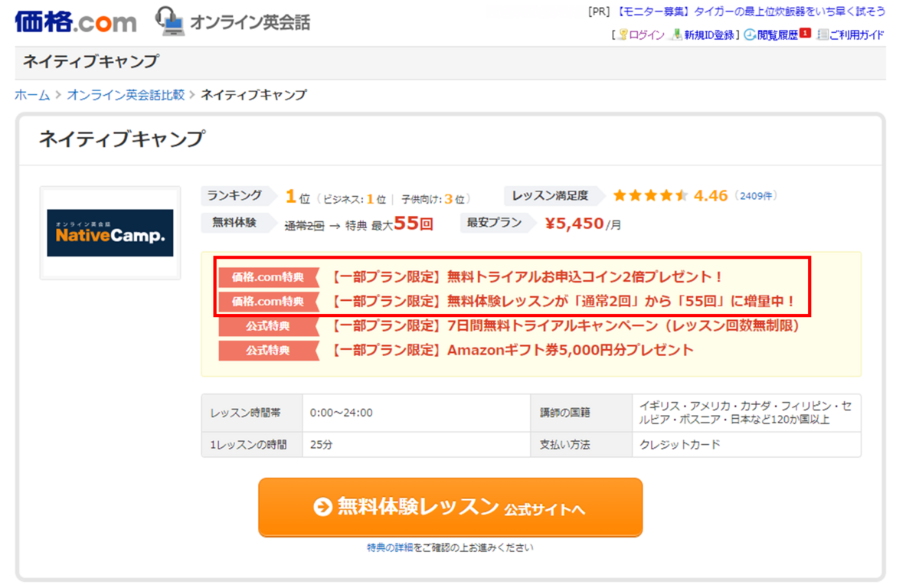
Task: Select the 閲覧履歴 red notification badge
Action: [805, 34]
